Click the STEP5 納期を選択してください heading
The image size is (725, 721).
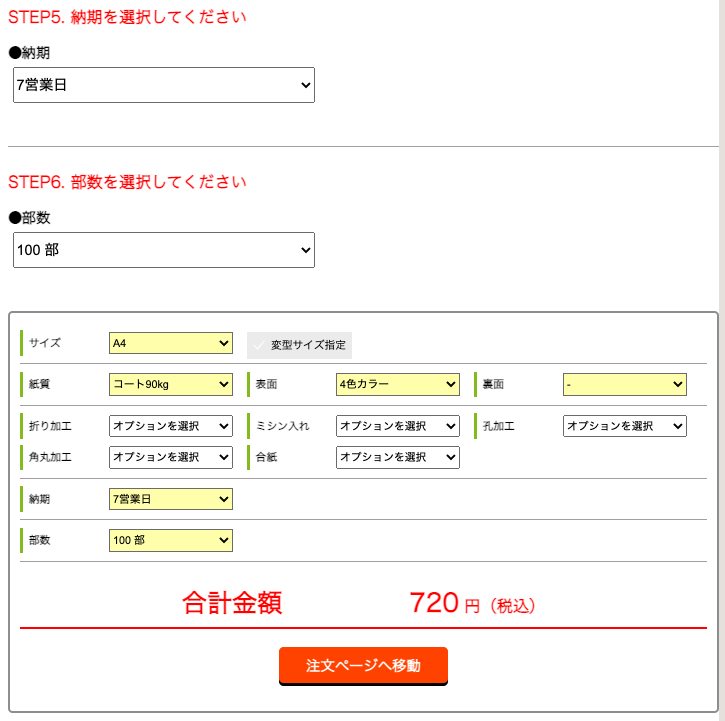click(x=127, y=17)
